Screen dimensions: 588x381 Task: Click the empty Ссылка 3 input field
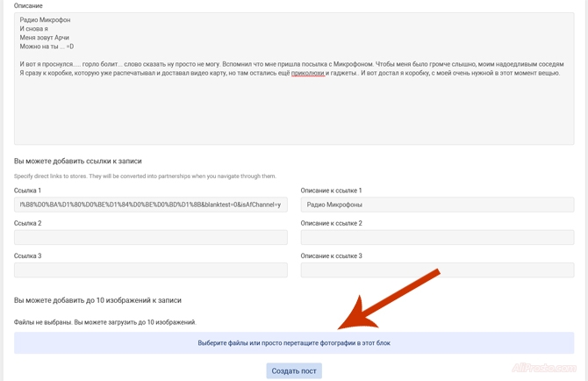(x=151, y=270)
